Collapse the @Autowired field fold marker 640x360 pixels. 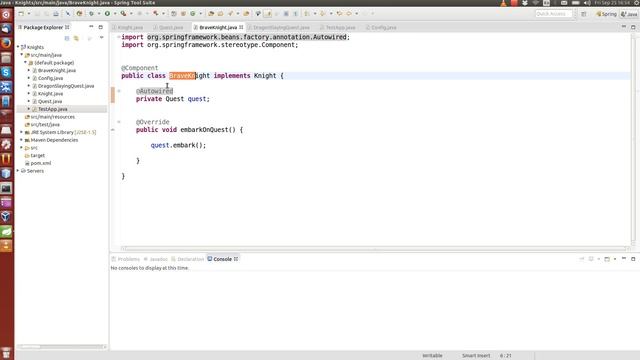pos(119,91)
